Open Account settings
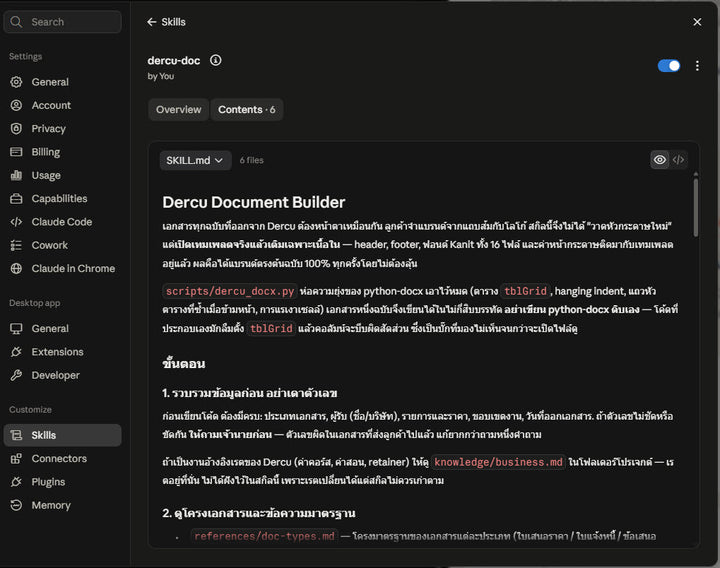Screen dimensions: 720x568 tap(62, 105)
